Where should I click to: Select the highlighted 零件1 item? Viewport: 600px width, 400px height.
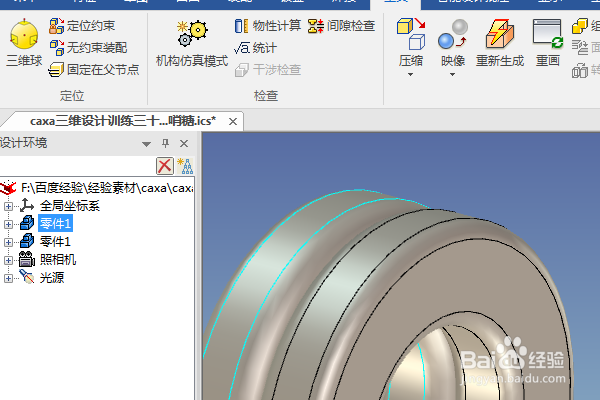[x=55, y=224]
